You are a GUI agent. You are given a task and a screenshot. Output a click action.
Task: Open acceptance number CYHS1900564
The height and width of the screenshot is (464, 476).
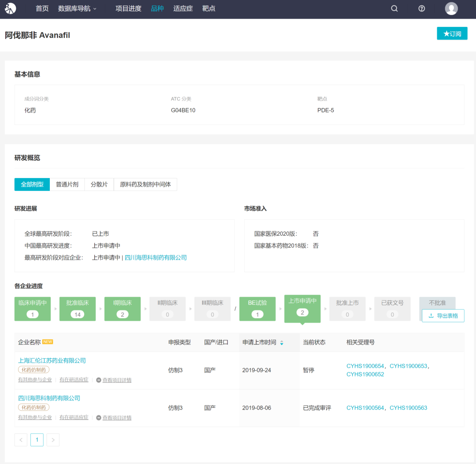point(365,408)
